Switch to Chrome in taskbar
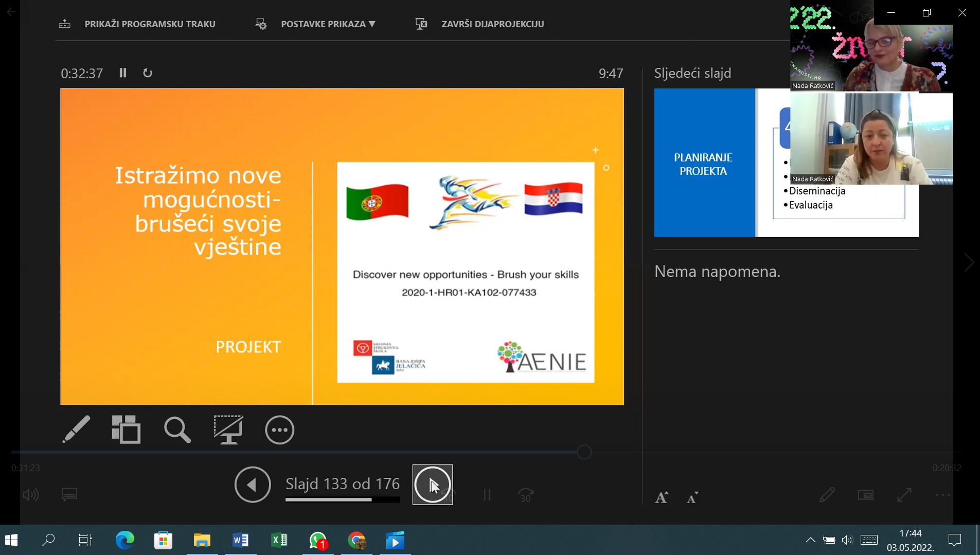 357,540
